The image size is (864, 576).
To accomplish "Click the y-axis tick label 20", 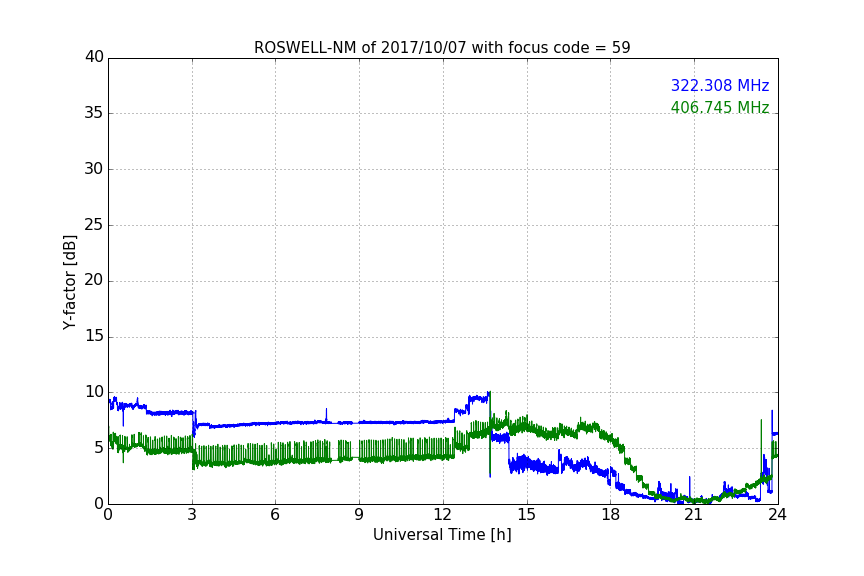I will [x=94, y=281].
